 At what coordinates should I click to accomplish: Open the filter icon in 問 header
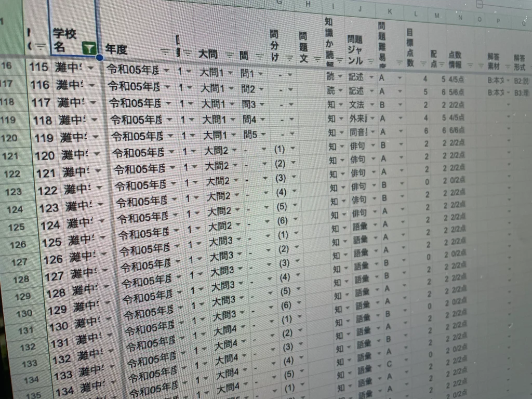pos(259,56)
